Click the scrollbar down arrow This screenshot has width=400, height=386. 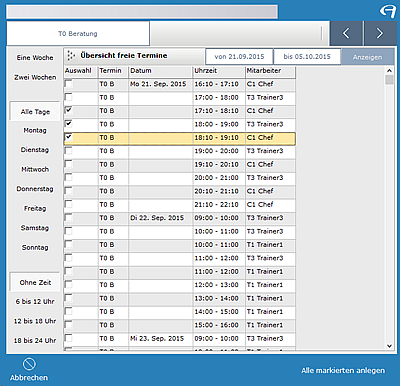click(x=389, y=346)
